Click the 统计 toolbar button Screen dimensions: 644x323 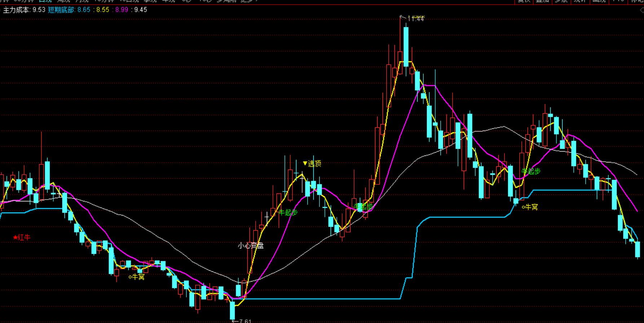tap(580, 1)
